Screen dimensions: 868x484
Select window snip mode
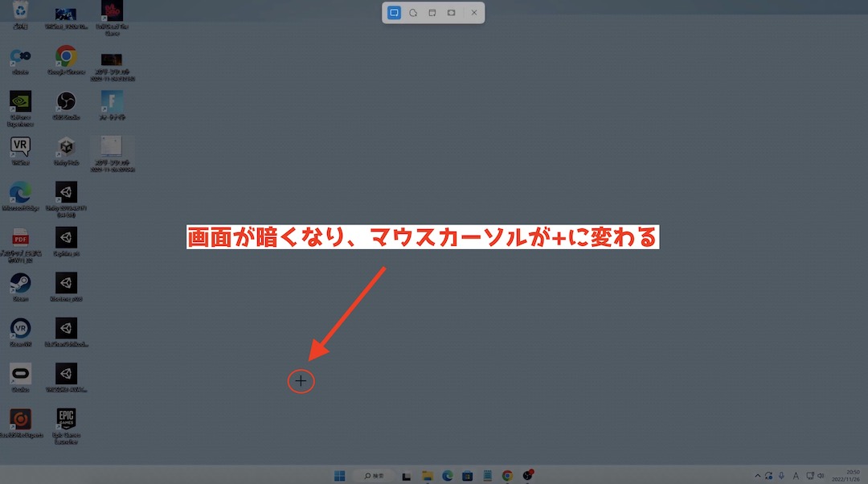(x=432, y=12)
